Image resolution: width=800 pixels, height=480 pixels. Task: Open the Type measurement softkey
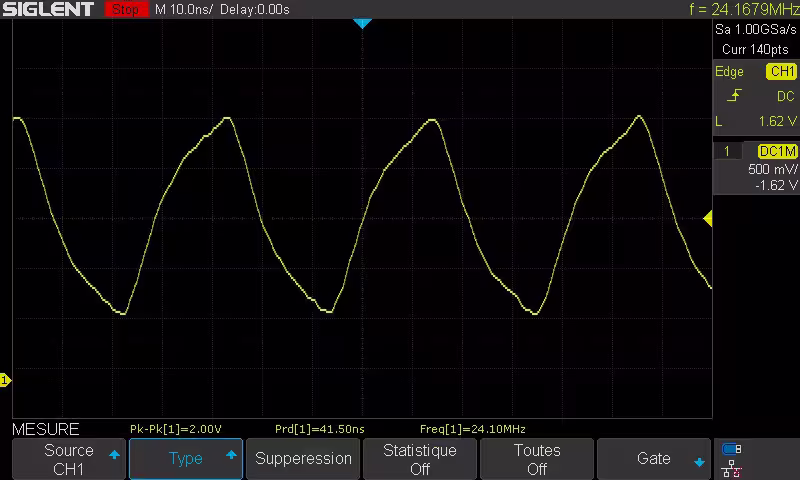(x=186, y=459)
